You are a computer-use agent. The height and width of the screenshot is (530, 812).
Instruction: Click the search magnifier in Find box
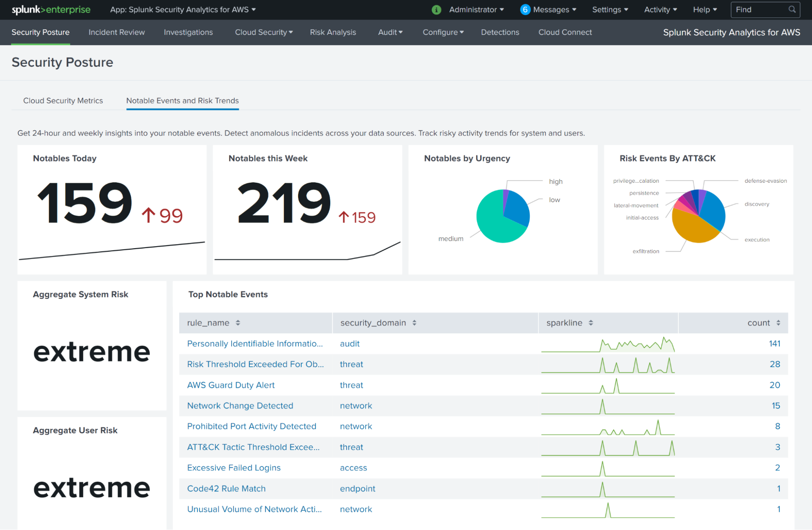pos(792,9)
